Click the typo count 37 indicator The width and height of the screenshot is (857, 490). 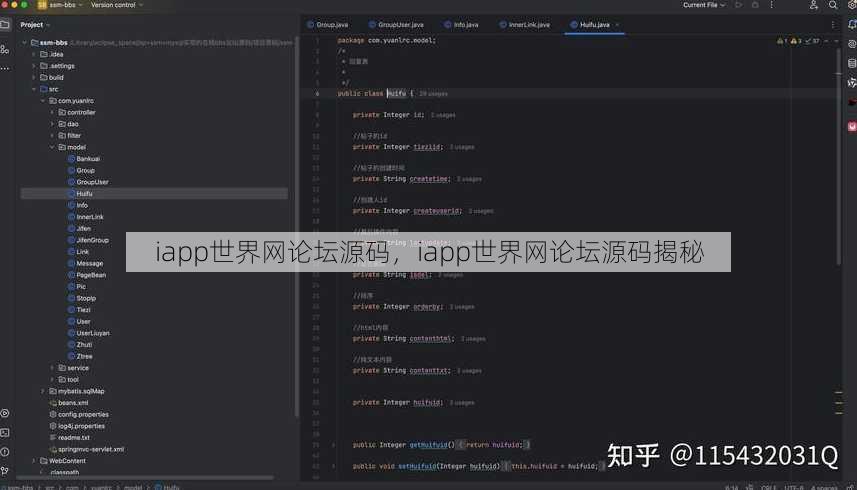(x=812, y=41)
